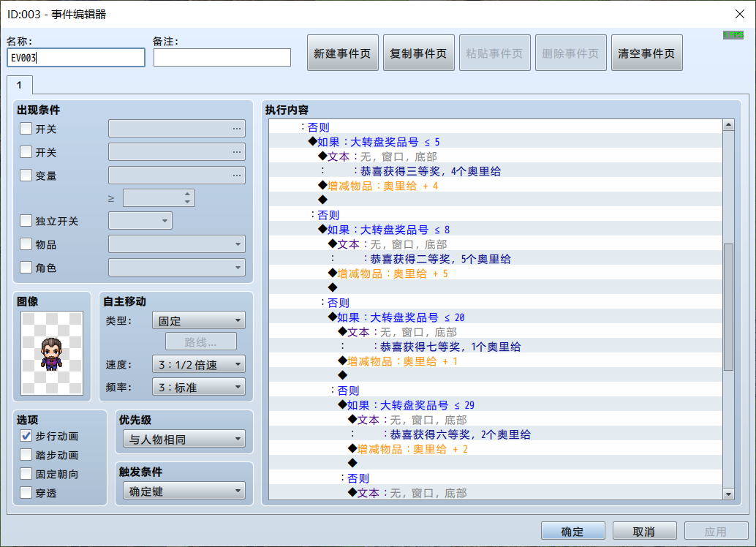
Task: Click the 取消 button
Action: (644, 531)
